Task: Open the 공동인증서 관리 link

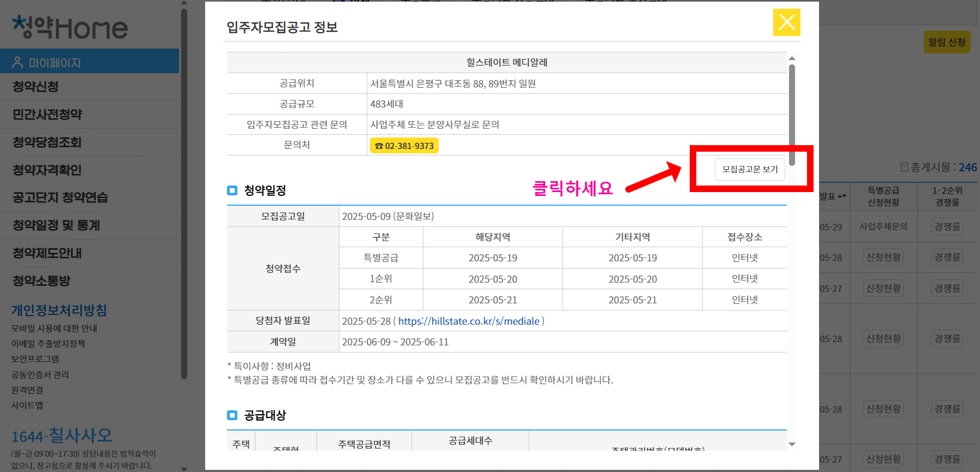Action: point(40,374)
